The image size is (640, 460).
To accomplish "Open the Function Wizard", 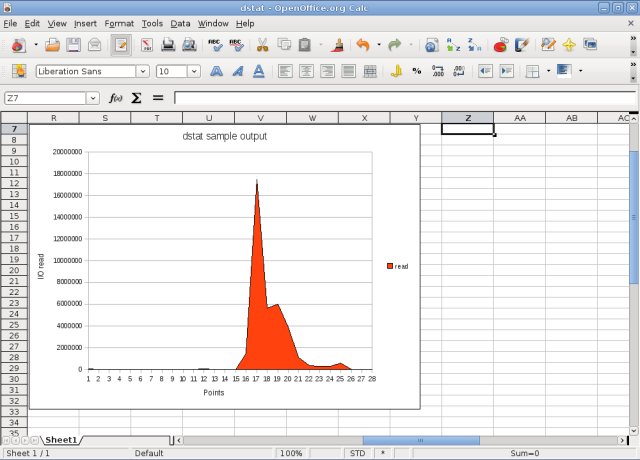I will pos(116,98).
